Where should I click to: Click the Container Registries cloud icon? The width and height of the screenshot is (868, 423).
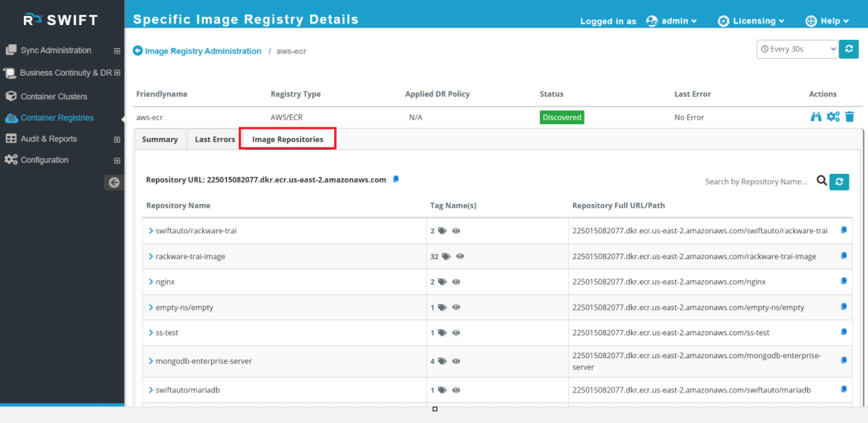tap(11, 118)
